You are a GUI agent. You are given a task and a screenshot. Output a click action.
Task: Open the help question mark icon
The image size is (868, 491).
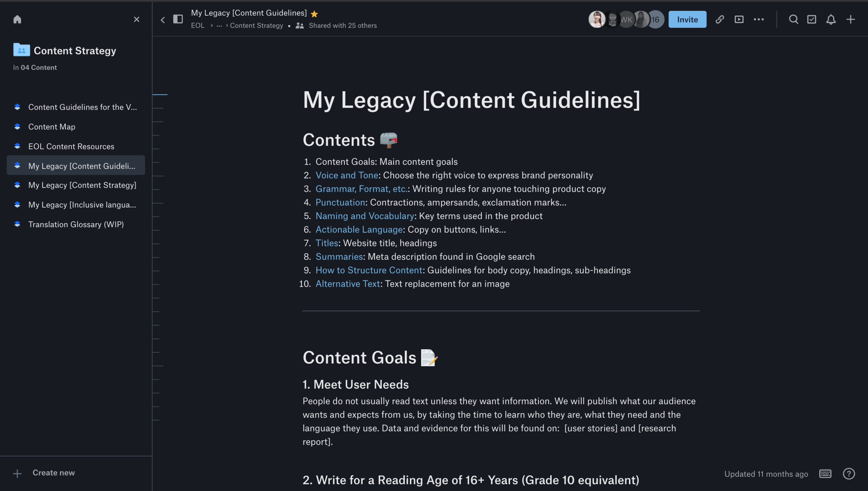tap(849, 474)
